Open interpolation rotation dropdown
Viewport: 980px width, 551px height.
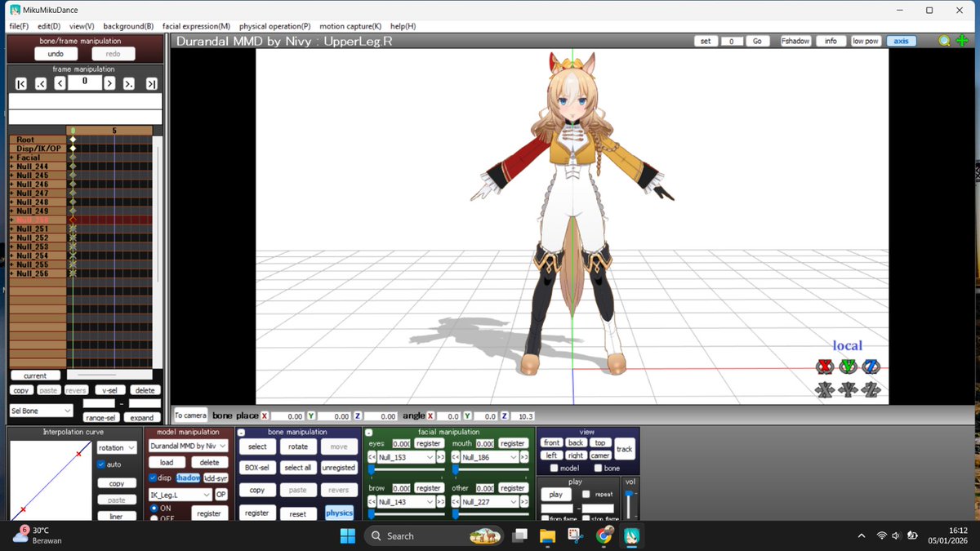click(x=117, y=447)
